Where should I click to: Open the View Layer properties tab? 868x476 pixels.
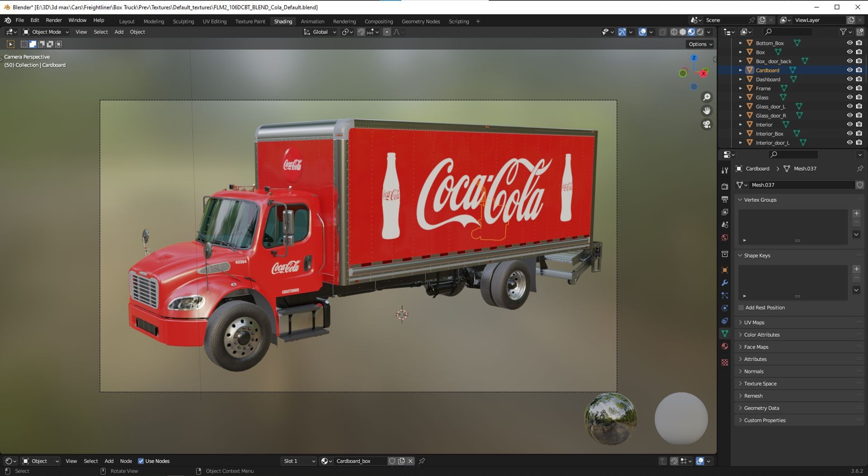[x=725, y=212]
